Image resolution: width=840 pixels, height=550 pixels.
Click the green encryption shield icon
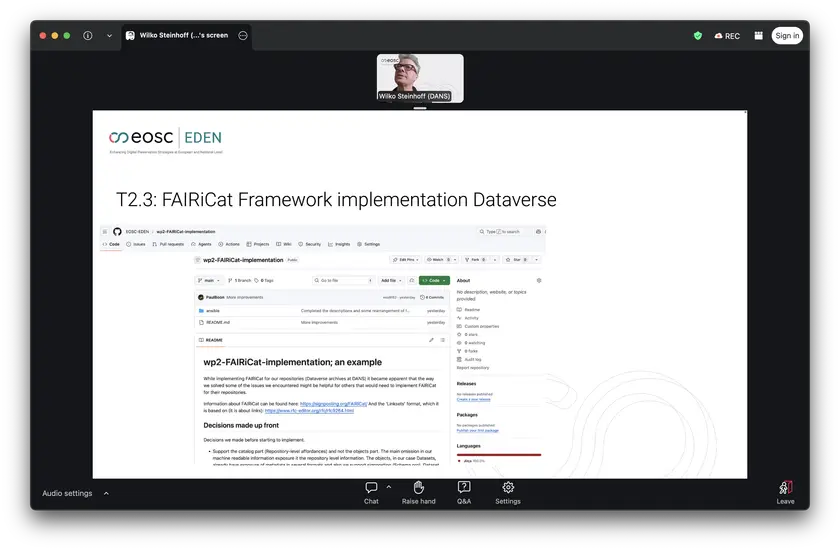pyautogui.click(x=698, y=36)
